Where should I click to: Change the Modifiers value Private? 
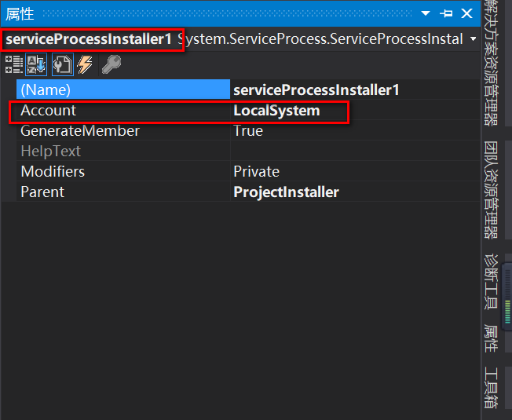(x=256, y=171)
